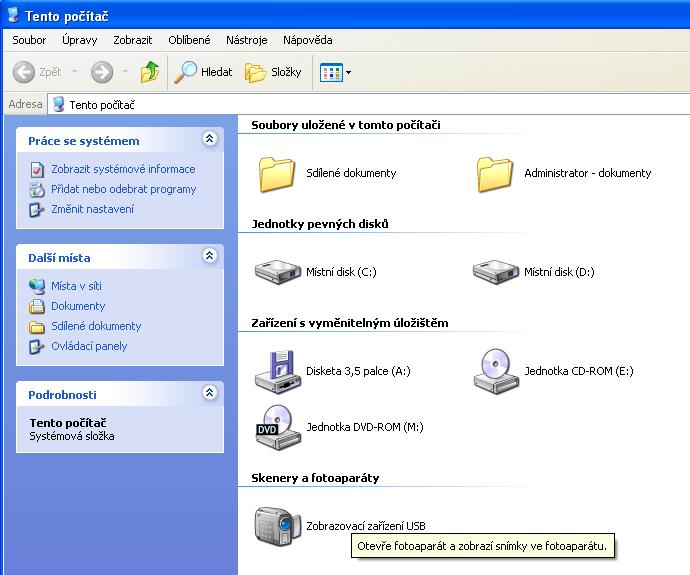Click the Ovládací panely link
690x575 pixels.
[89, 346]
